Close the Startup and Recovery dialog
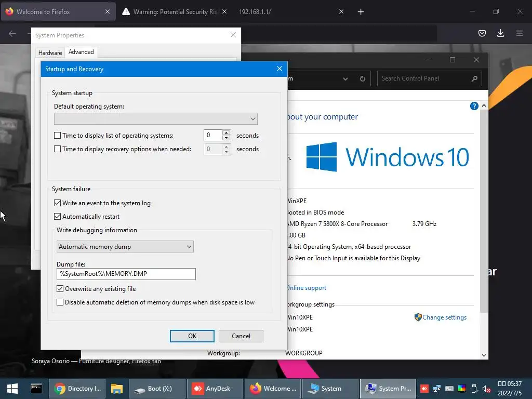 pyautogui.click(x=279, y=69)
